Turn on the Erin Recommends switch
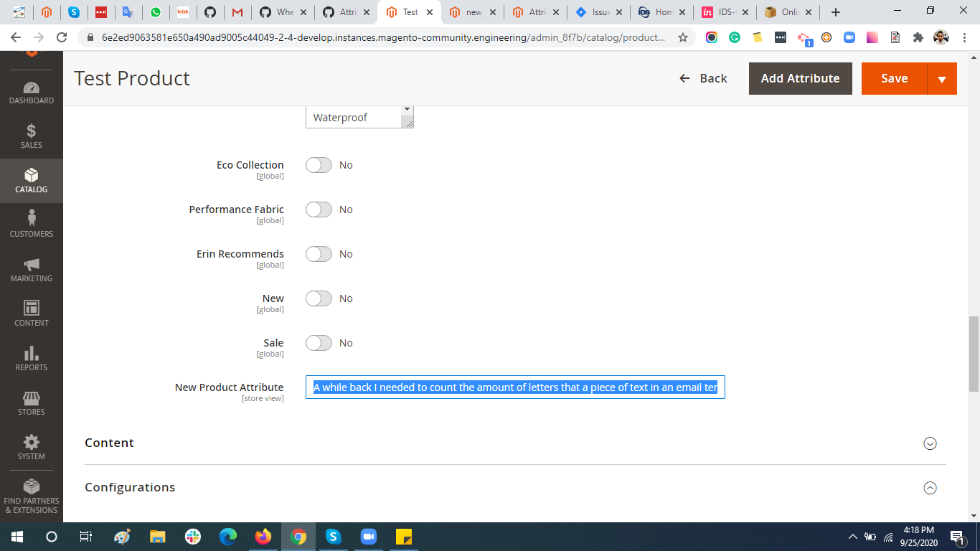 (x=319, y=253)
